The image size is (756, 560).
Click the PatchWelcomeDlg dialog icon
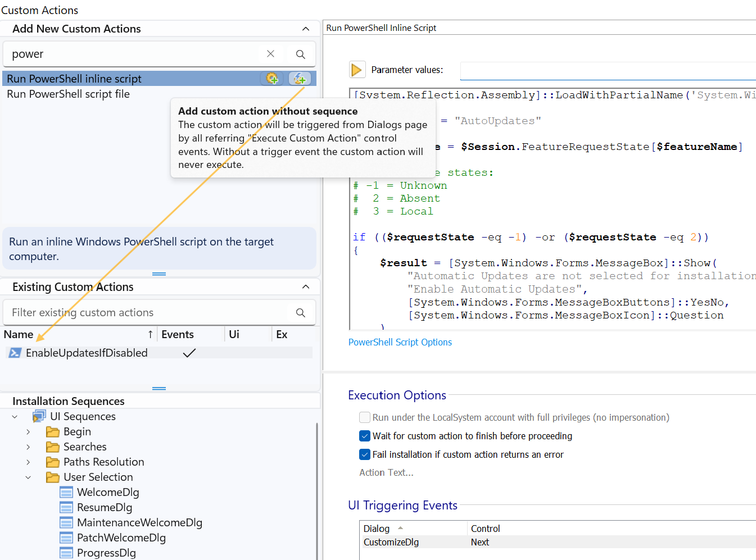pyautogui.click(x=66, y=538)
